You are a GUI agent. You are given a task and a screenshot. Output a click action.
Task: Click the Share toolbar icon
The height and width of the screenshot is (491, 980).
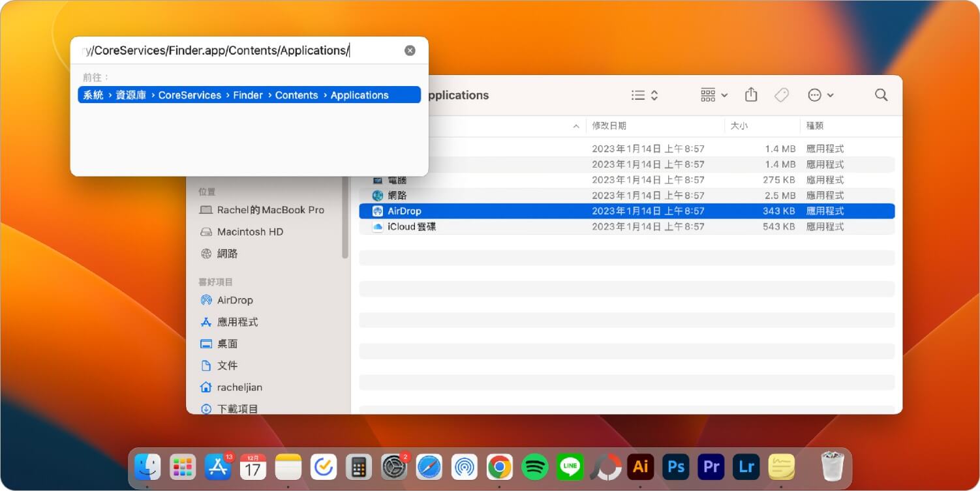(751, 95)
